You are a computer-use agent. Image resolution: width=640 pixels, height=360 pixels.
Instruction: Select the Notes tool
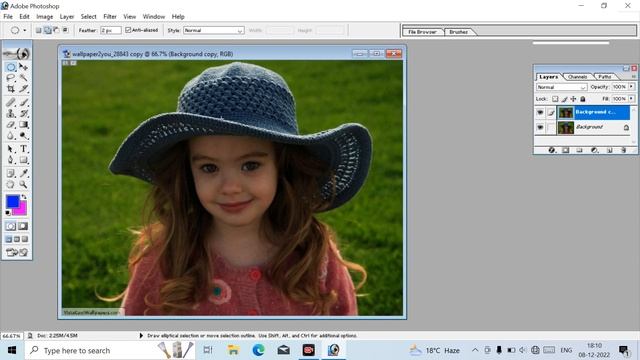(x=11, y=173)
